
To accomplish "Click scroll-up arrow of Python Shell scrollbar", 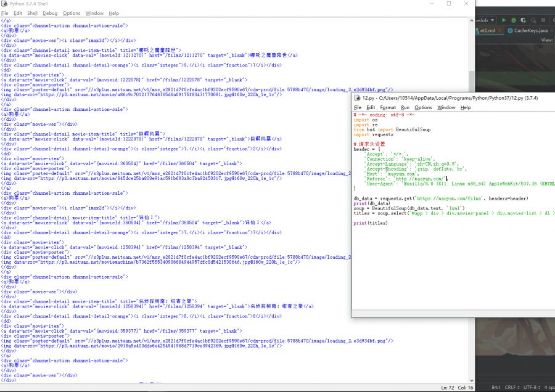I will (472, 21).
